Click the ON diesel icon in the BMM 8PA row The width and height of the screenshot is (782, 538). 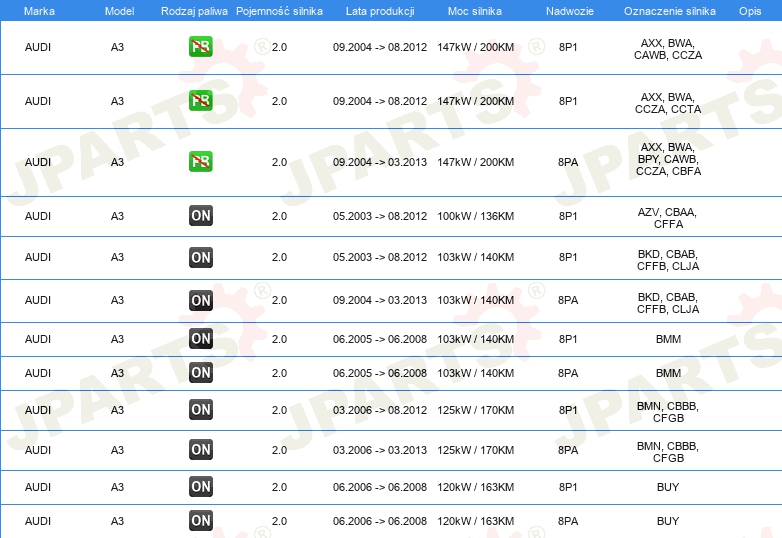point(201,373)
